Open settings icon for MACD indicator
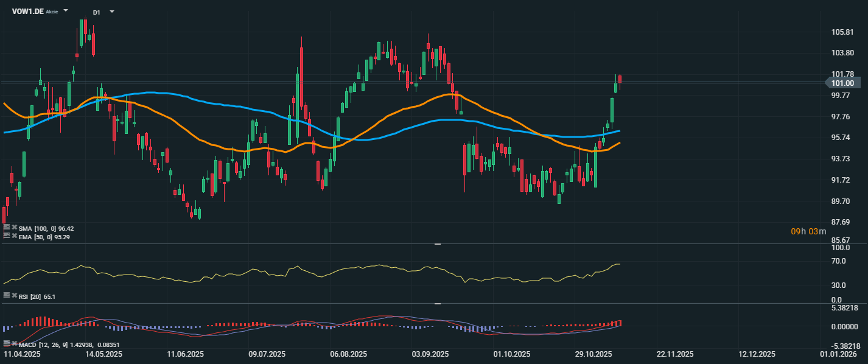Viewport: 868px width, 364px height. click(x=6, y=344)
